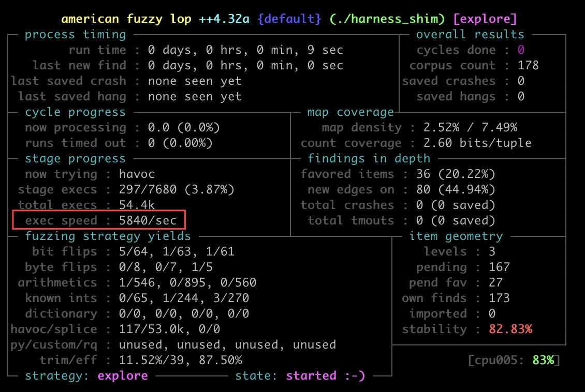Click 'last saved hang : none seen yet'
The image size is (585, 392).
click(x=130, y=97)
